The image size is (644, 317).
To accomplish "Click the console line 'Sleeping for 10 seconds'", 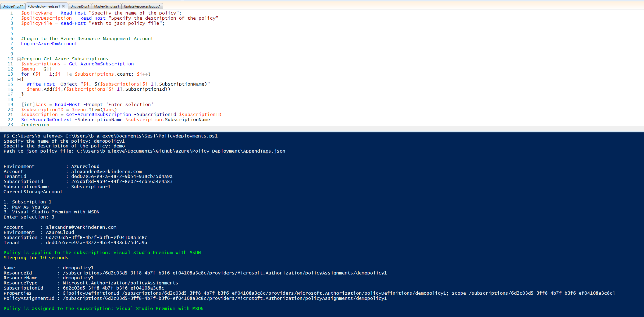I will coord(36,258).
